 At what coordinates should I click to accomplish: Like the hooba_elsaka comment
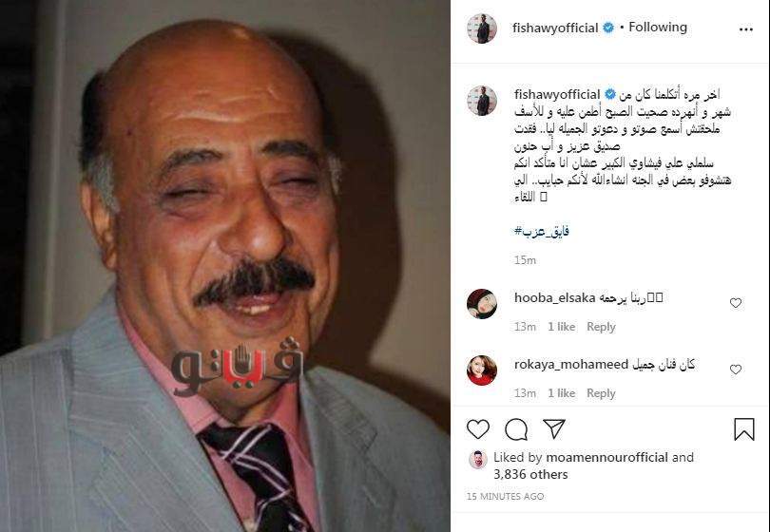736,303
